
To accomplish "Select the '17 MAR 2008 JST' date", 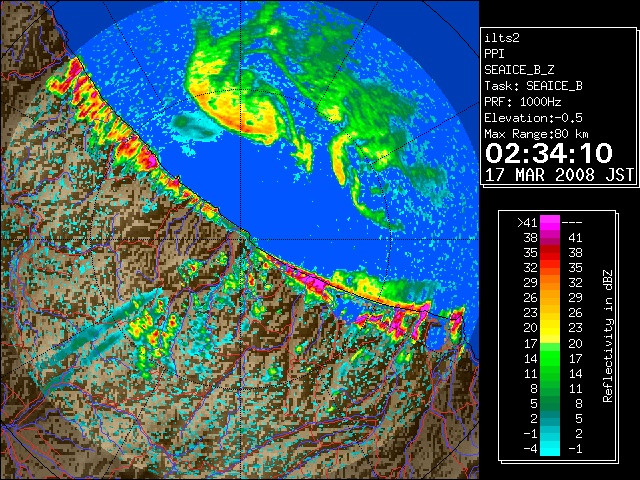I will click(559, 175).
